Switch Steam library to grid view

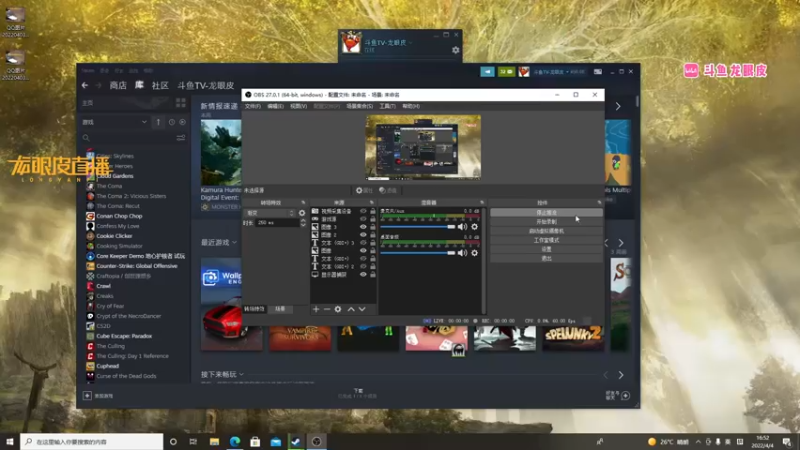coord(181,103)
